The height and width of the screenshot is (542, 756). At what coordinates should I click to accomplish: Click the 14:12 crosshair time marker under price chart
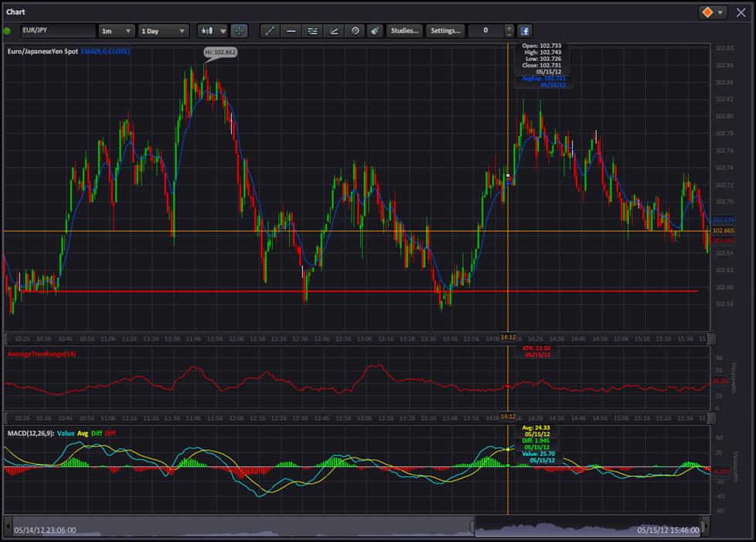(x=508, y=337)
